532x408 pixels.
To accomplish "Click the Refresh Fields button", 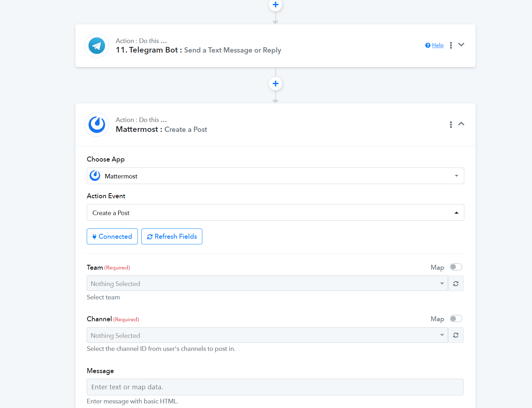I will tap(172, 236).
